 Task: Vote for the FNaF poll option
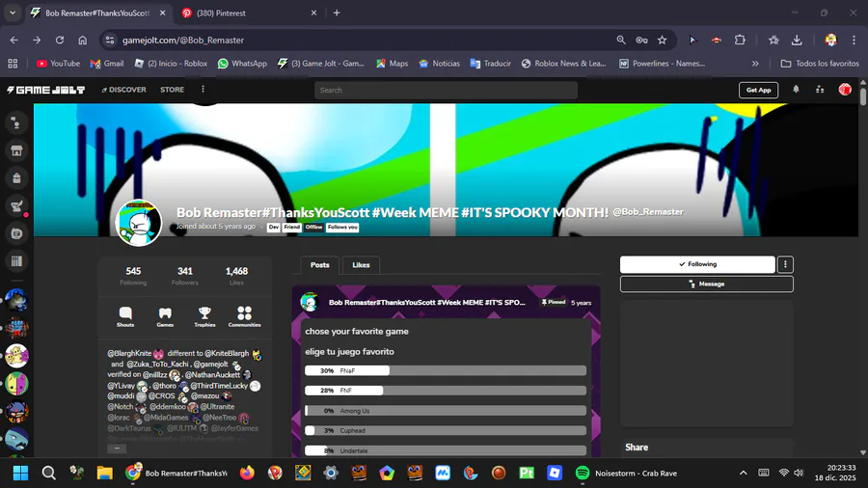445,370
